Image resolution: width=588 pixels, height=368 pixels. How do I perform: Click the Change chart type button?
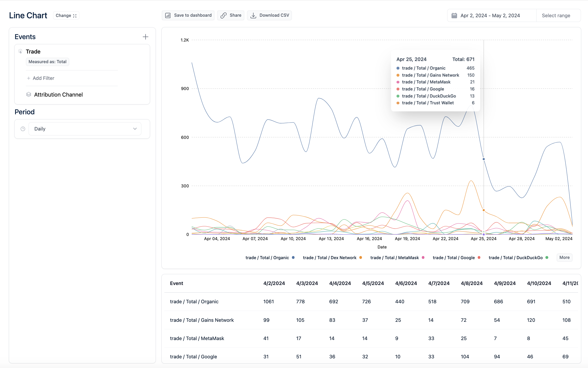point(66,15)
